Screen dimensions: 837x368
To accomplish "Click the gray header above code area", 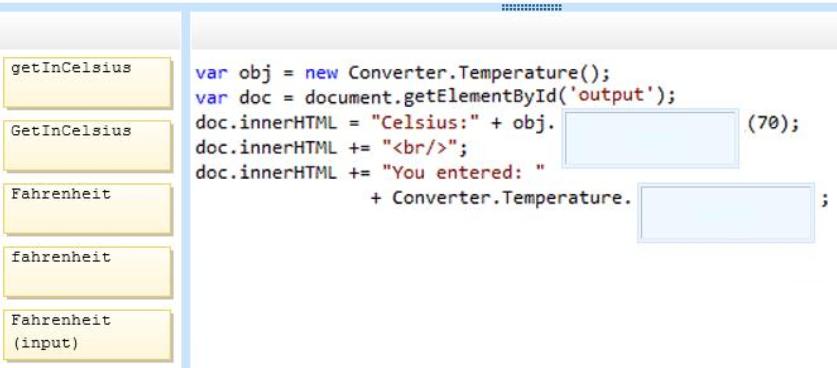I will pos(514,30).
